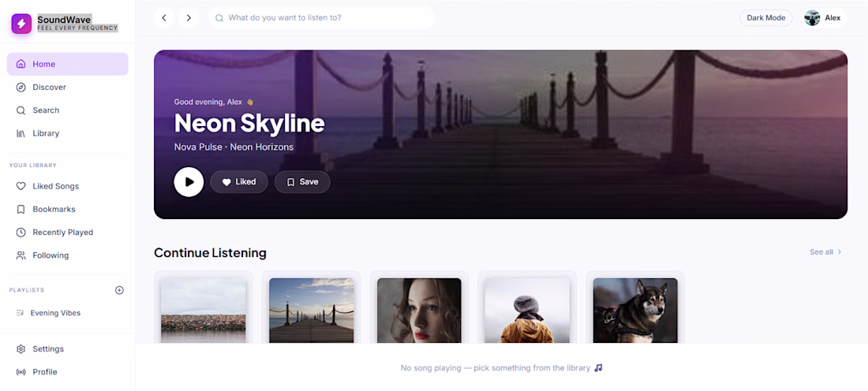Click the Neon Skyline title text
This screenshot has width=868, height=391.
(x=249, y=123)
